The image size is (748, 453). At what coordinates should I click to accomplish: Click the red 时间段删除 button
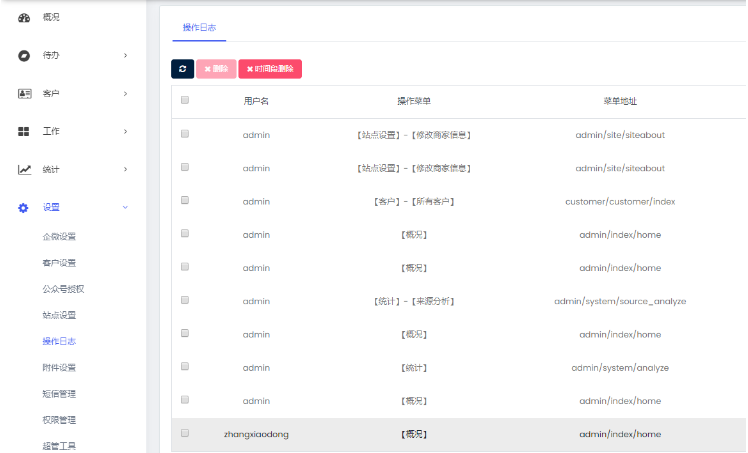tap(270, 69)
